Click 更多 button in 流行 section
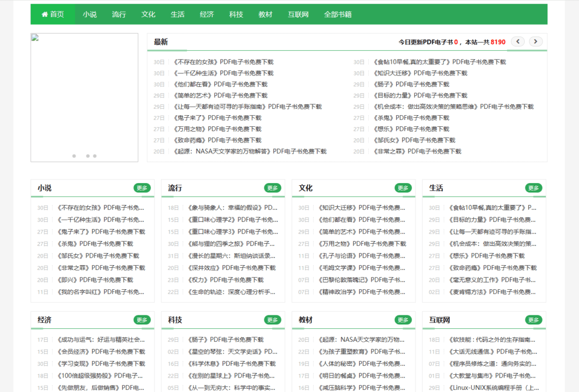This screenshot has height=392, width=579. click(x=272, y=188)
